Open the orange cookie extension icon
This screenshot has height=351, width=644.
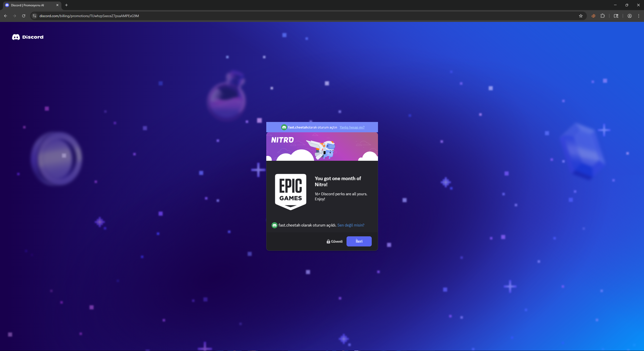pyautogui.click(x=593, y=16)
